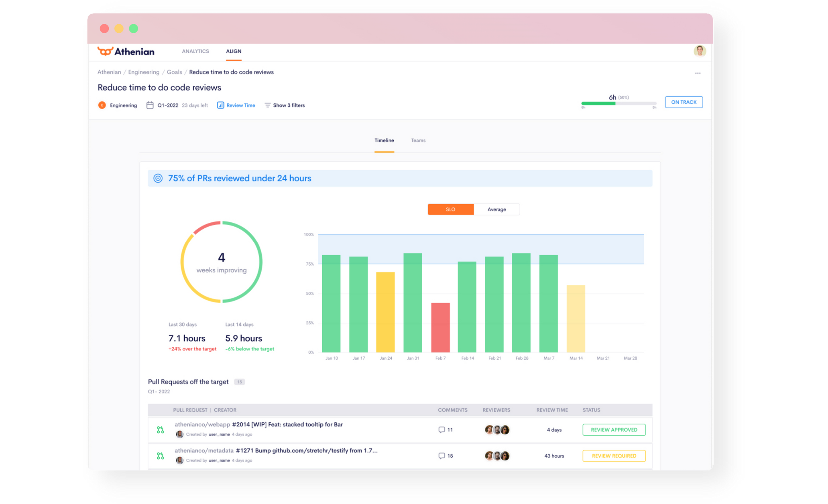
Task: Click the target icon beside 75% of PRs
Action: [x=158, y=178]
